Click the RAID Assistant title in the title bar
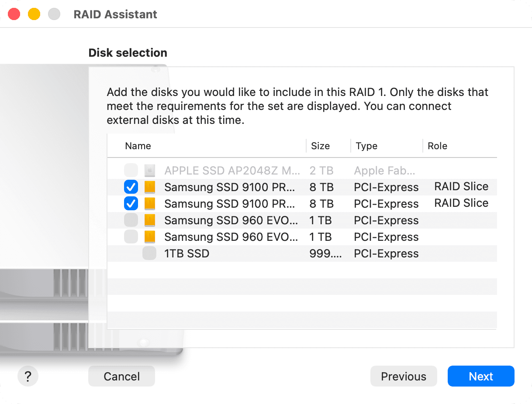The height and width of the screenshot is (404, 532). coord(115,14)
